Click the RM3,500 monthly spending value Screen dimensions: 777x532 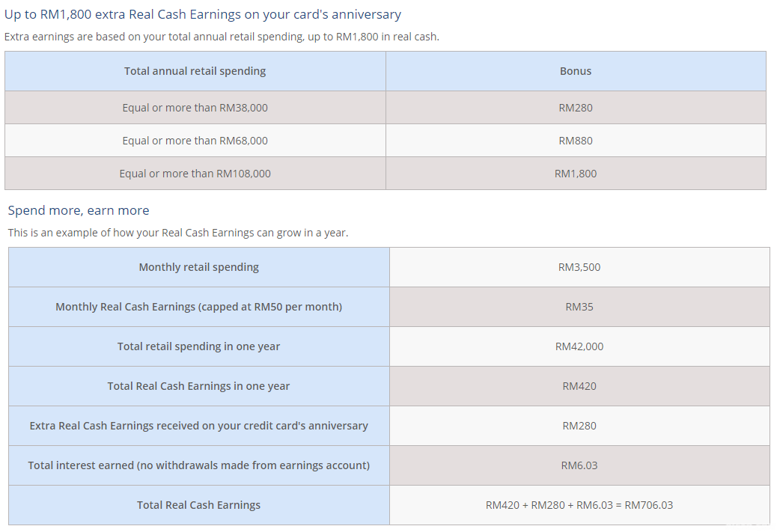pyautogui.click(x=579, y=267)
